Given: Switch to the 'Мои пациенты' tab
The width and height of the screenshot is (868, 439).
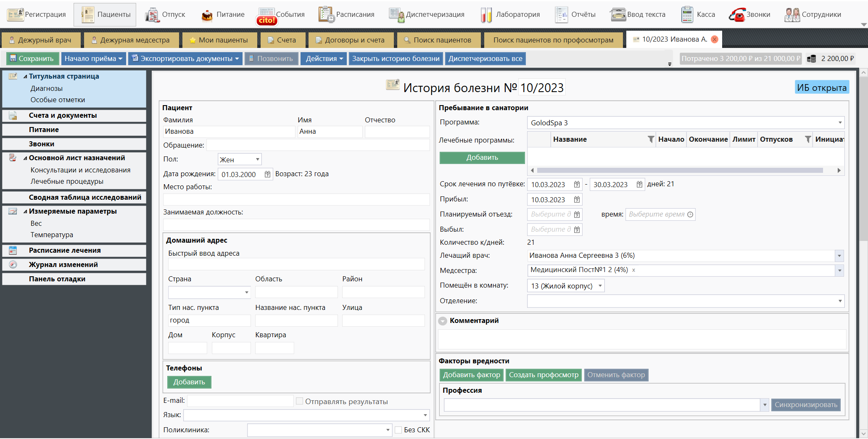Looking at the screenshot, I should point(219,40).
